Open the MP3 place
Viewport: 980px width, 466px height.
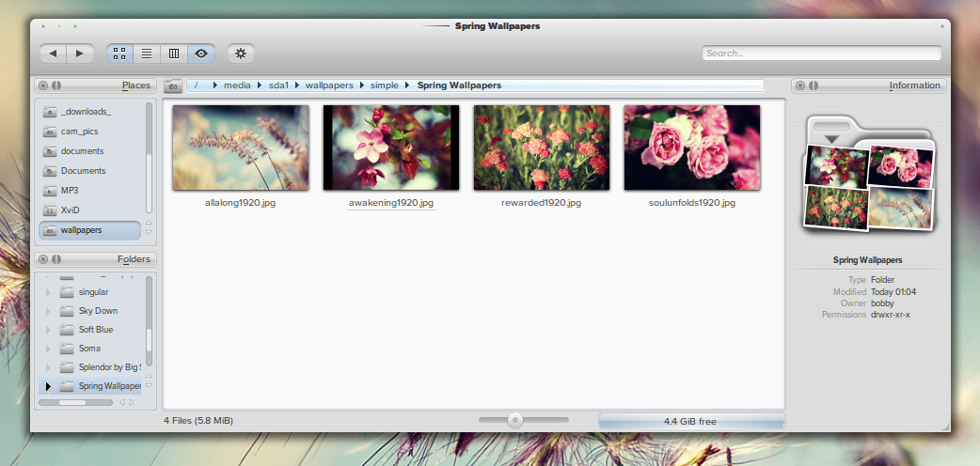[x=90, y=191]
